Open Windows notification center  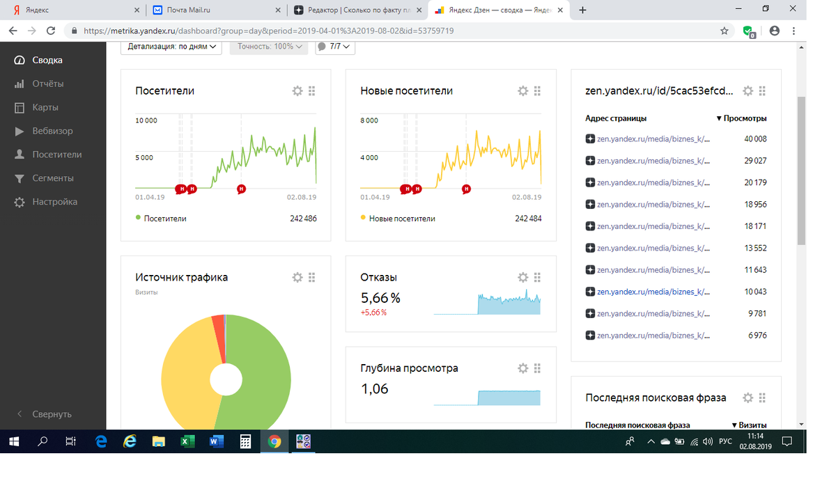(x=787, y=441)
